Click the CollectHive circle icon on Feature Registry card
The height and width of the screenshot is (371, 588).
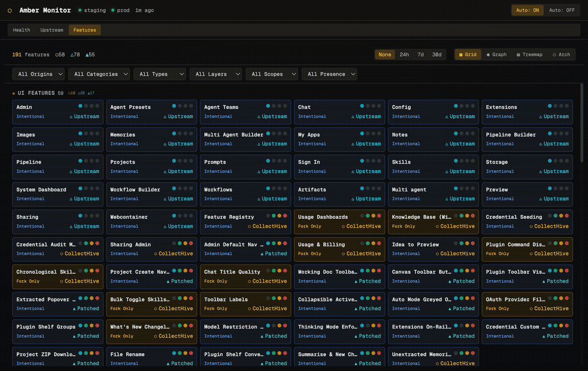point(249,227)
